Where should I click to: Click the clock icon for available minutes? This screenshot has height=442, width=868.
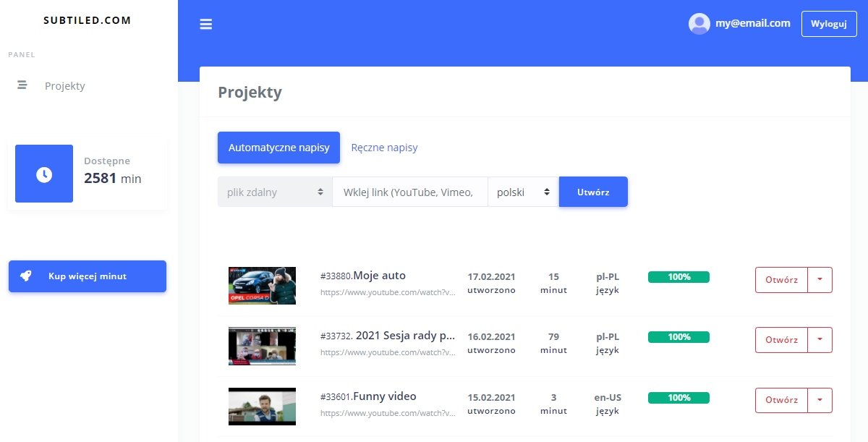point(44,174)
